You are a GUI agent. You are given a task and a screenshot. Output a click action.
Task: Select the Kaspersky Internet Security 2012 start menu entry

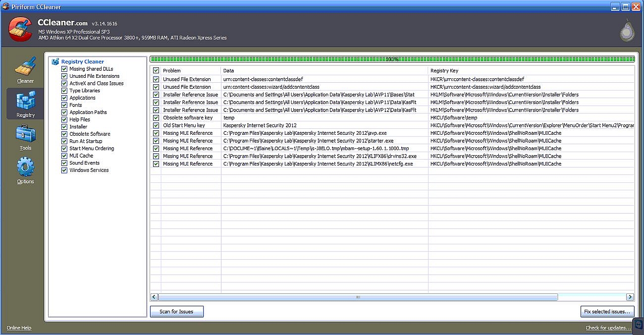[x=392, y=125]
